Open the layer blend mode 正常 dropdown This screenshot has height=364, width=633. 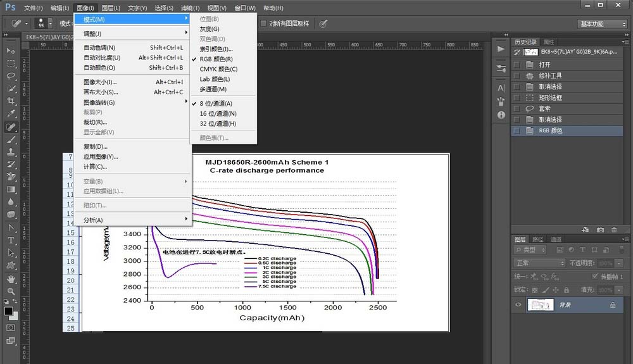[539, 263]
